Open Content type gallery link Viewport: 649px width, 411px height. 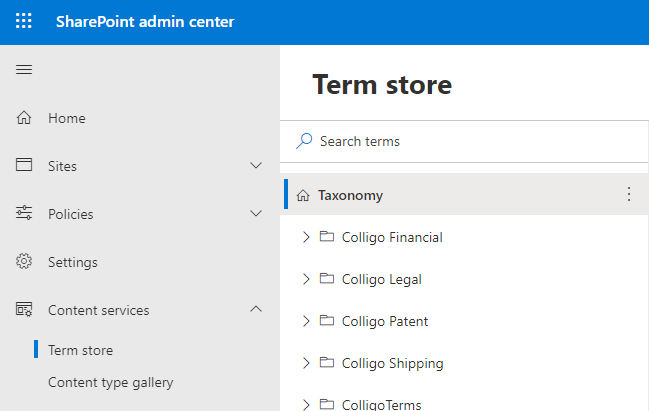click(111, 382)
